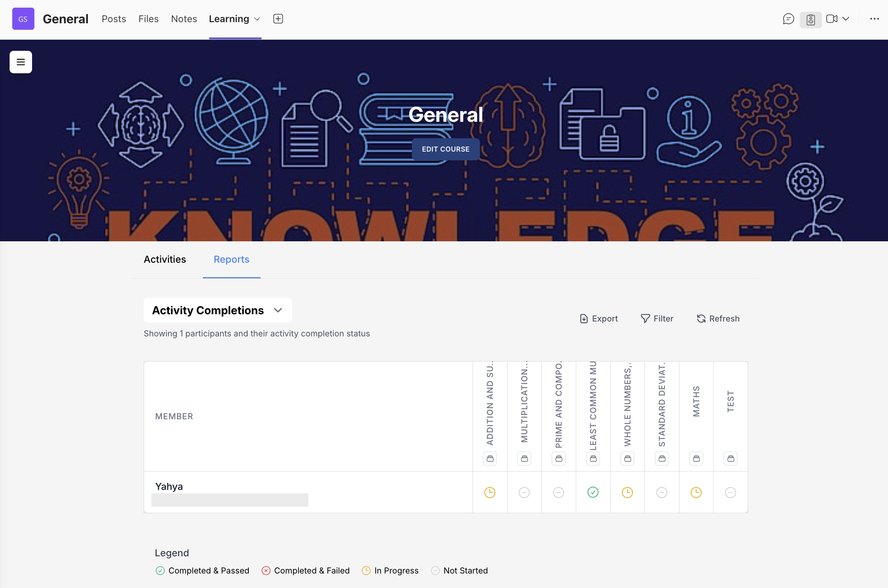Click the not-started status under Test column
The height and width of the screenshot is (588, 888).
pos(731,493)
